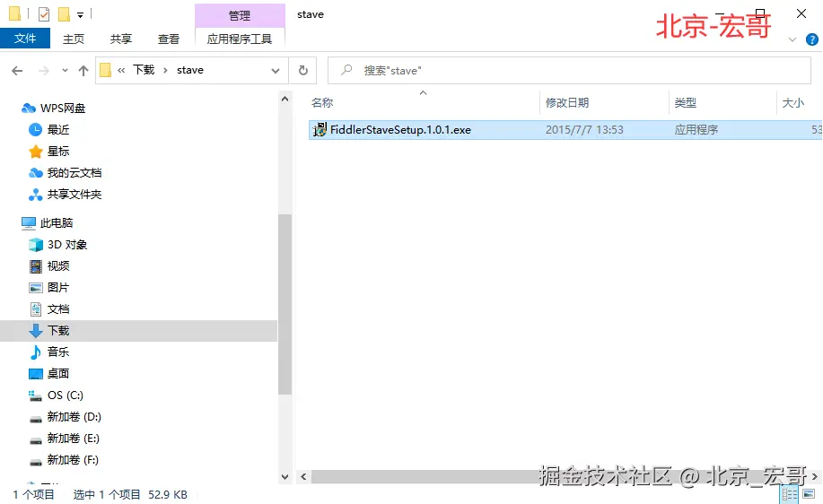Screen dimensions: 823x504
Task: Open the 视频 folder
Action: (57, 265)
